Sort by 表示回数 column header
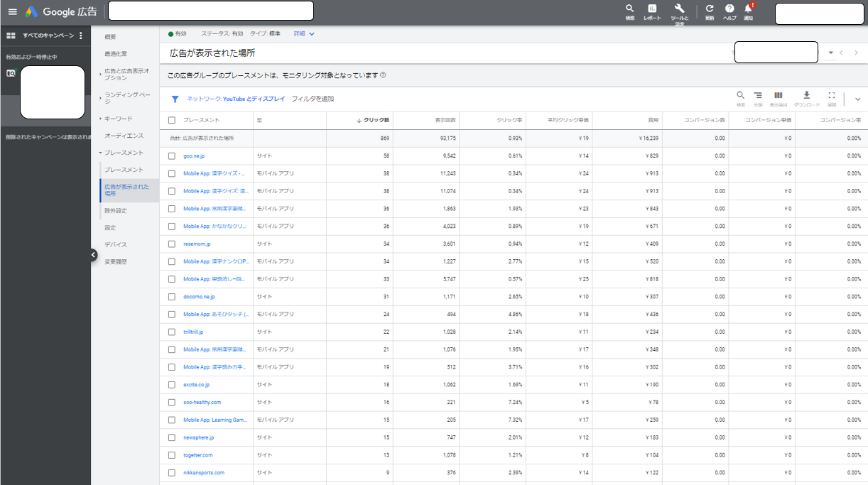Viewport: 868px width, 485px height. coord(445,120)
